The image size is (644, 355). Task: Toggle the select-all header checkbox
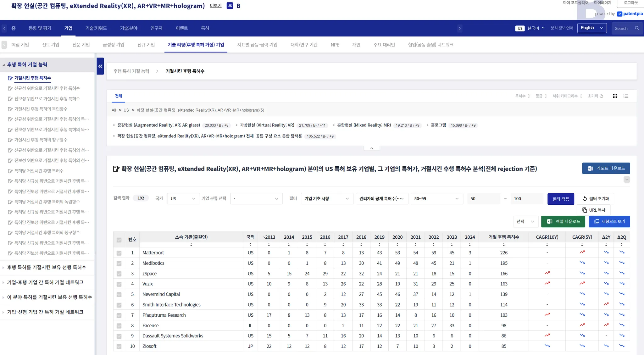pos(119,240)
